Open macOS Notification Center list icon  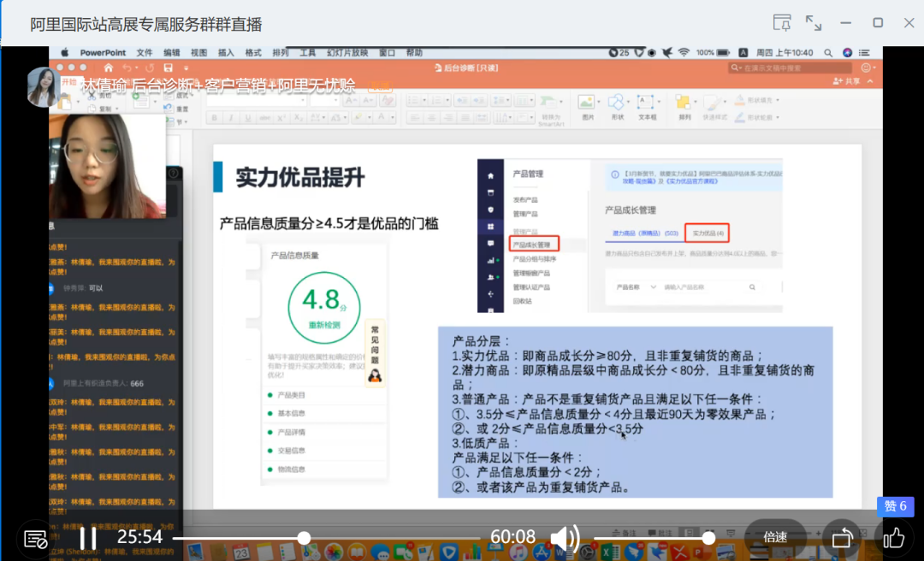(x=864, y=53)
